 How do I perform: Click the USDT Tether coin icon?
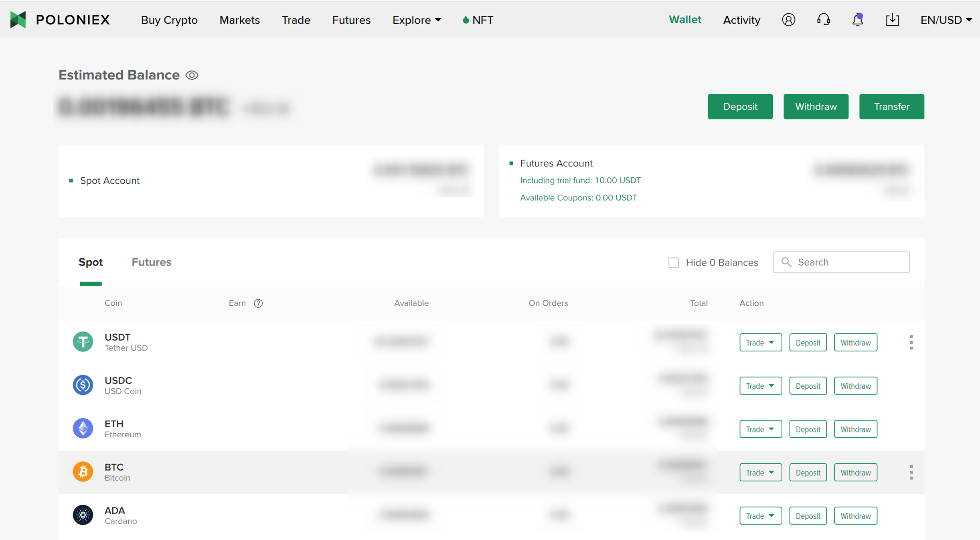click(83, 342)
